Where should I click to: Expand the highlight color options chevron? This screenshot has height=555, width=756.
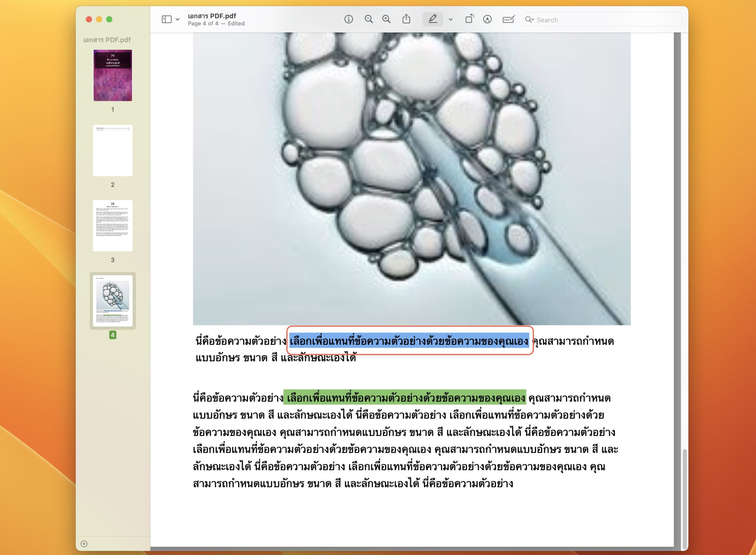(451, 19)
